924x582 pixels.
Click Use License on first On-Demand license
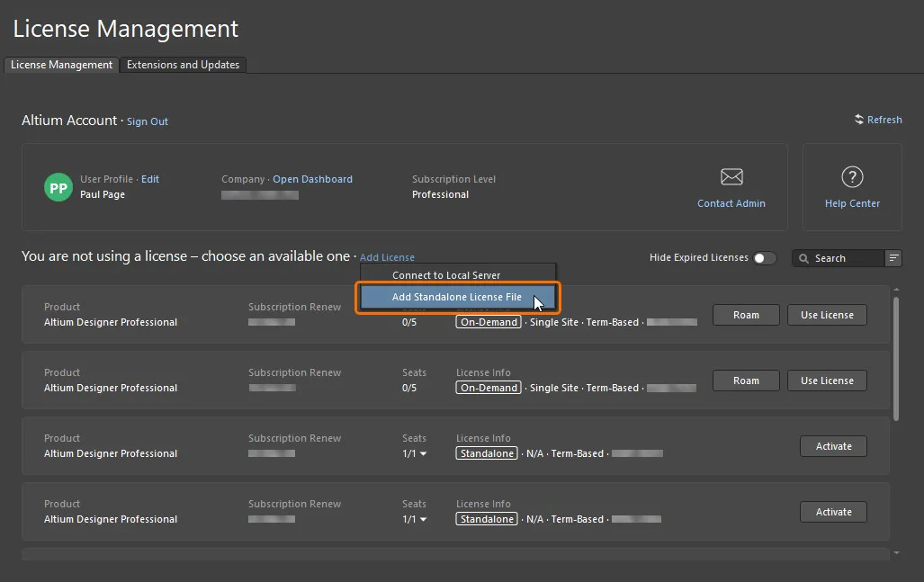click(x=828, y=315)
